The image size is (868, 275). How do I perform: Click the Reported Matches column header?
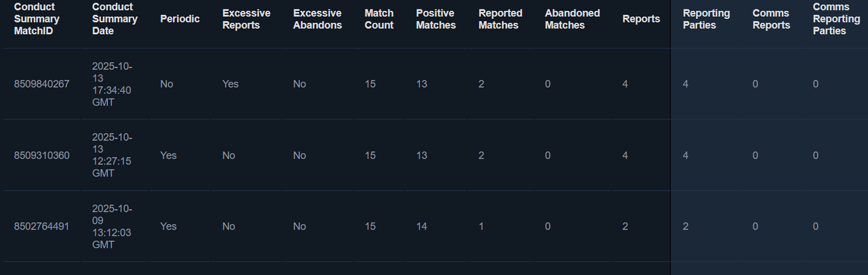pyautogui.click(x=500, y=19)
